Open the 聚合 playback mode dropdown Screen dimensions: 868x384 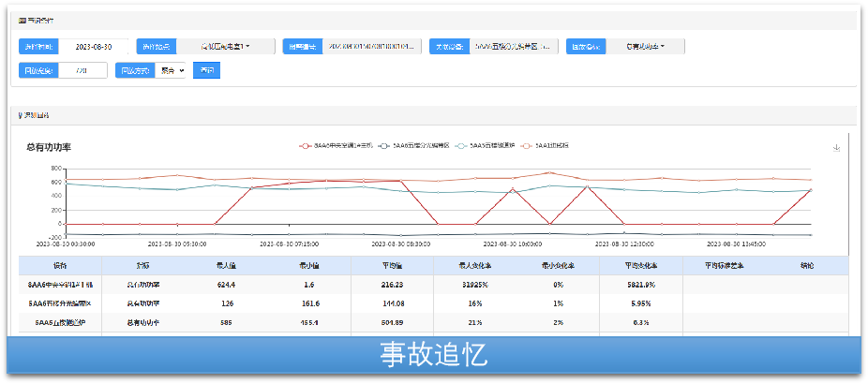[x=172, y=70]
